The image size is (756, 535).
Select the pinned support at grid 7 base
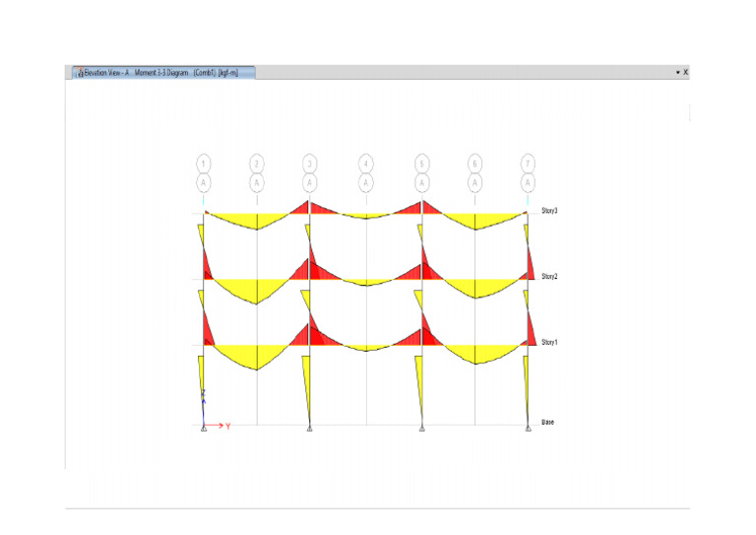pyautogui.click(x=528, y=428)
